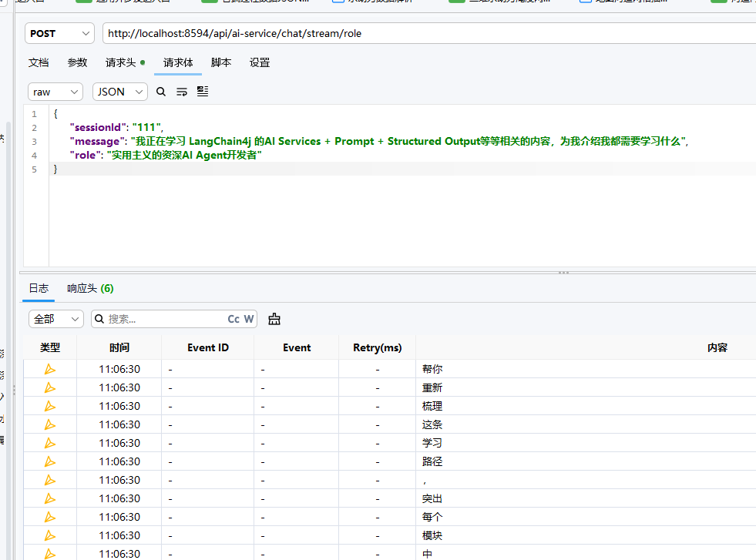This screenshot has width=756, height=560.
Task: Clear the log with the broom icon
Action: tap(274, 319)
